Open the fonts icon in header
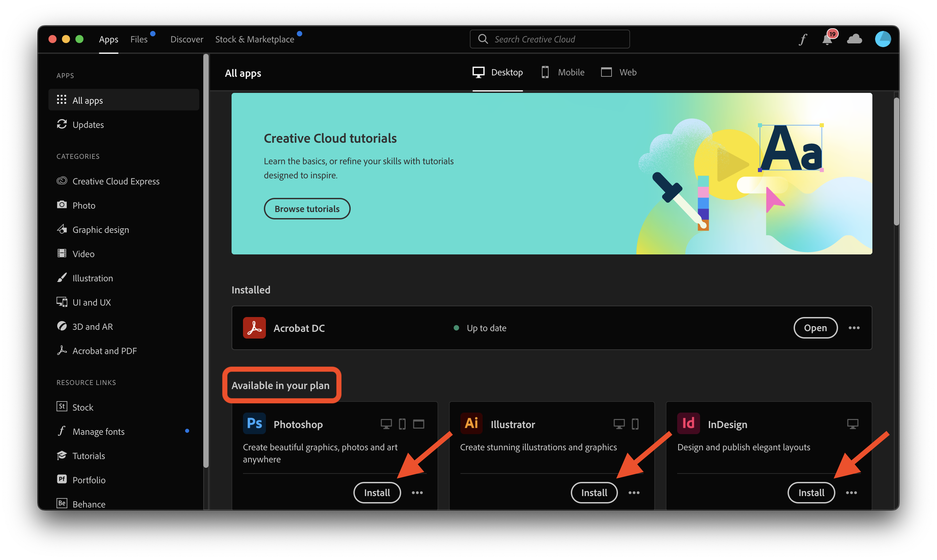The image size is (937, 560). [803, 39]
